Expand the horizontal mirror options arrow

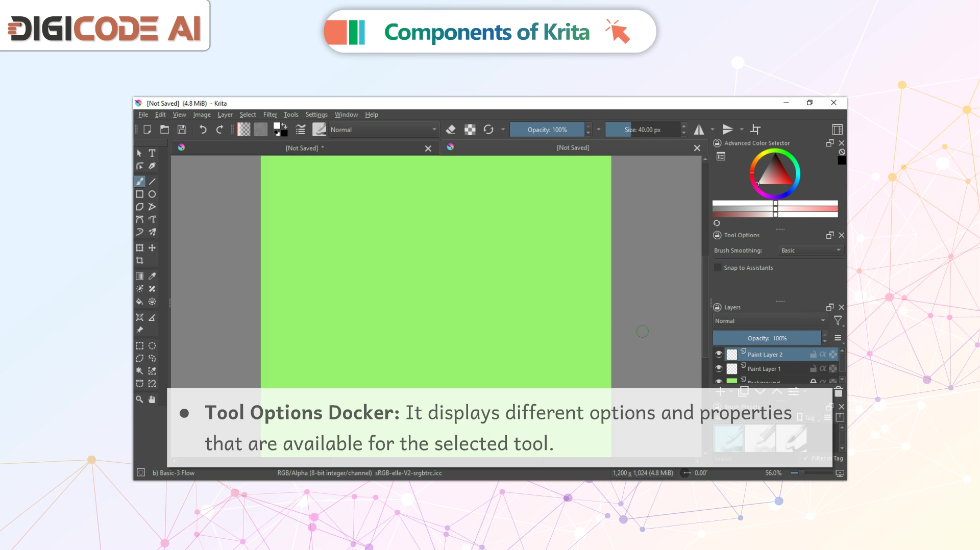point(713,130)
